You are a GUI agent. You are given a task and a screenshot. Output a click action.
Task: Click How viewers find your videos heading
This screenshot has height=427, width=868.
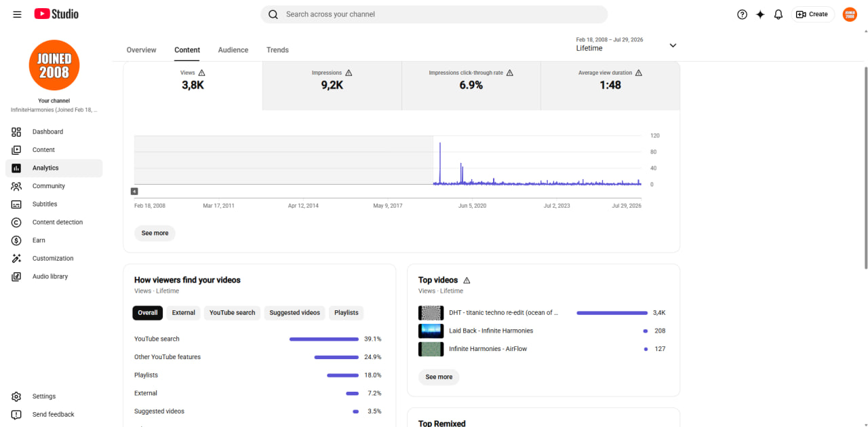pyautogui.click(x=187, y=280)
